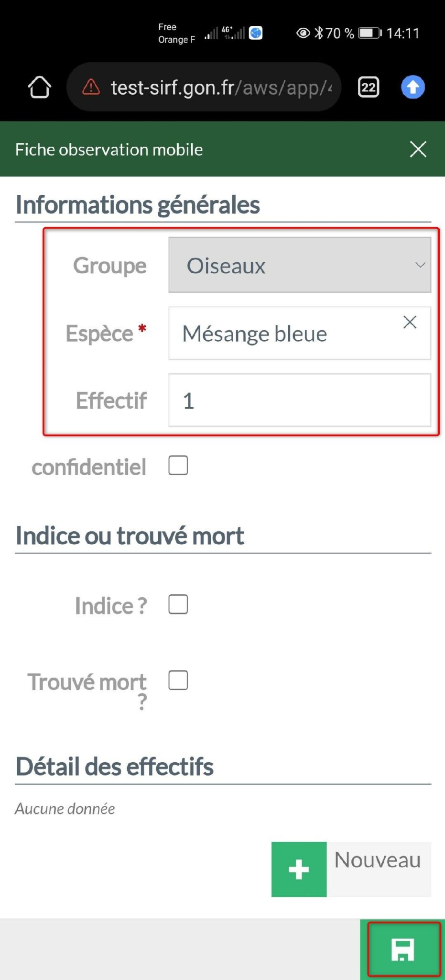Click the green plus icon for Nouveau
This screenshot has width=445, height=980.
(x=299, y=869)
